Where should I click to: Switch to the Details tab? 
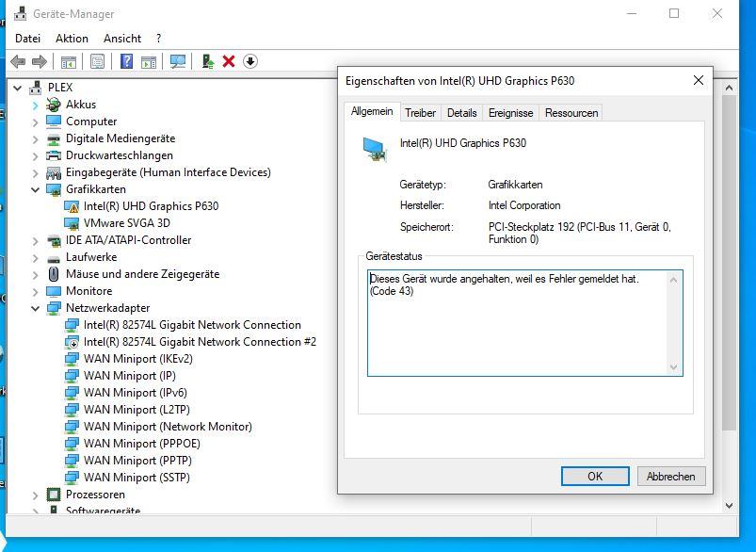pyautogui.click(x=462, y=113)
